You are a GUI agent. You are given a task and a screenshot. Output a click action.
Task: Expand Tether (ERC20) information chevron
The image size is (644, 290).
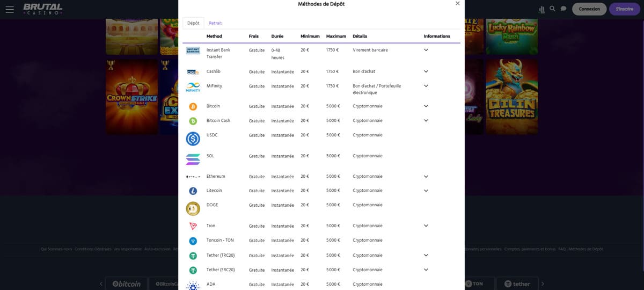(x=426, y=270)
